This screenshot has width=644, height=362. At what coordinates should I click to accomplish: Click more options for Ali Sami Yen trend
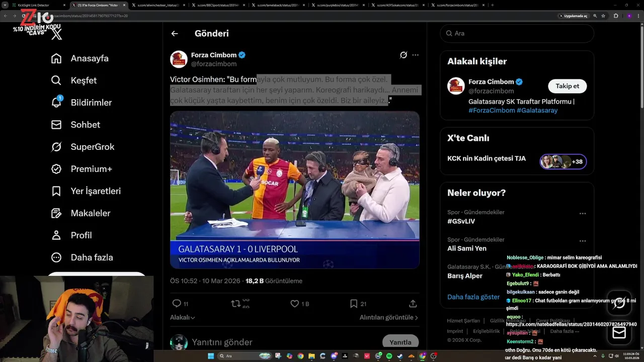click(583, 241)
